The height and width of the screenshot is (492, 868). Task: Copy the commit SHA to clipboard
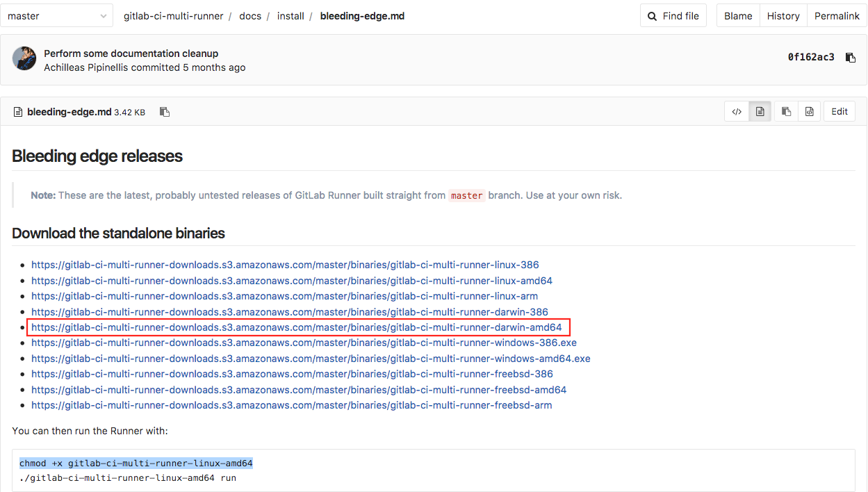(x=850, y=58)
